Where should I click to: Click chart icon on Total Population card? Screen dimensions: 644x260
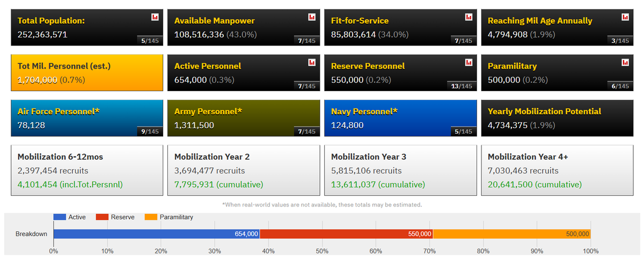click(x=155, y=17)
